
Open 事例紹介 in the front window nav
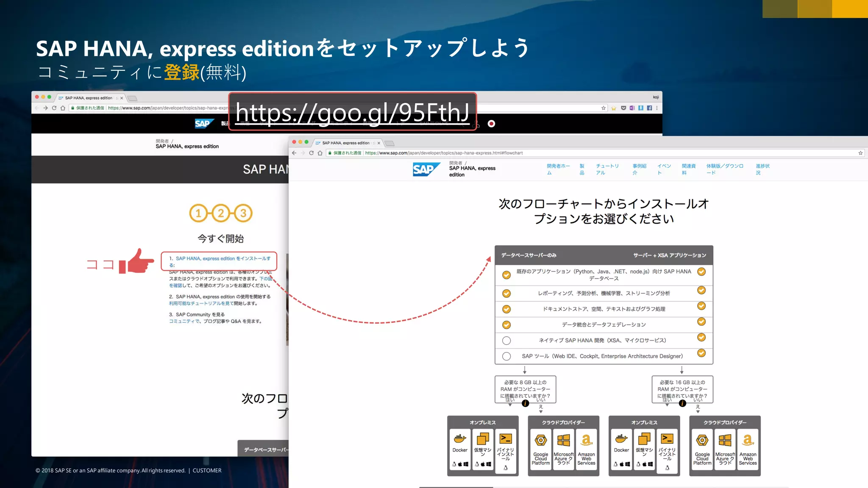[640, 169]
